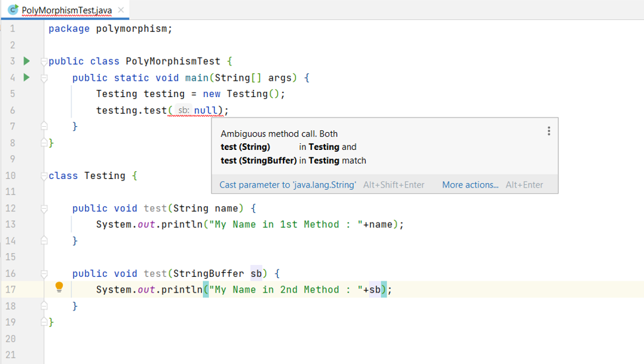Viewport: 644px width, 364px height.
Task: Click 'new' keyword on line 5
Action: pyautogui.click(x=212, y=94)
